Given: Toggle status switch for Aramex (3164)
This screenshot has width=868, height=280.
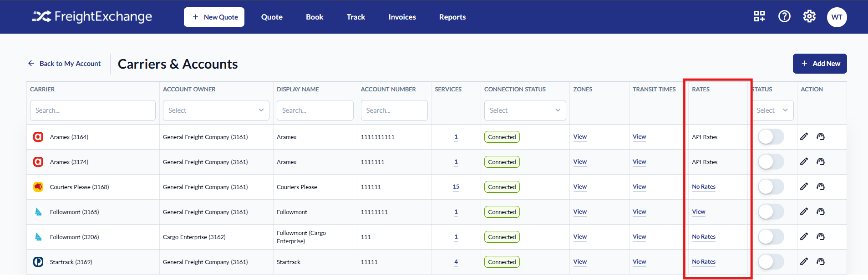Looking at the screenshot, I should [x=771, y=137].
